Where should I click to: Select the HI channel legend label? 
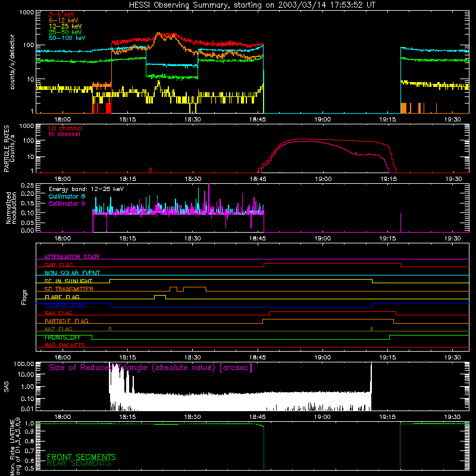[x=64, y=134]
